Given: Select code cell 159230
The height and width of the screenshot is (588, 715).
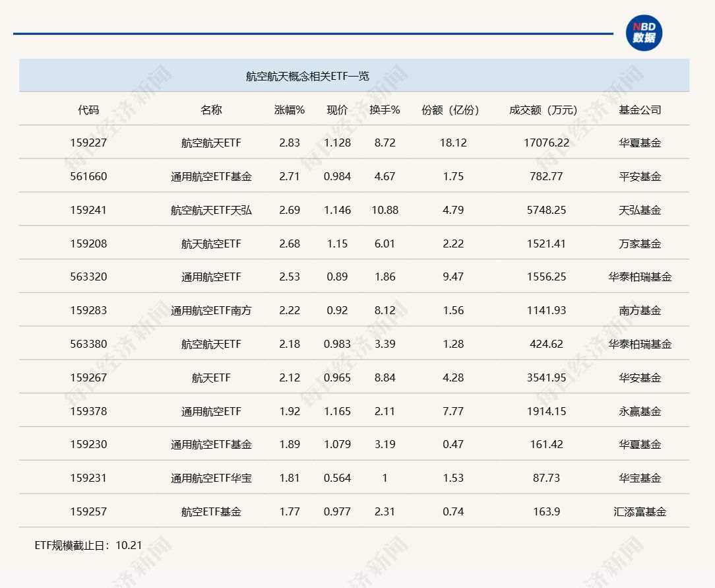Looking at the screenshot, I should (88, 444).
